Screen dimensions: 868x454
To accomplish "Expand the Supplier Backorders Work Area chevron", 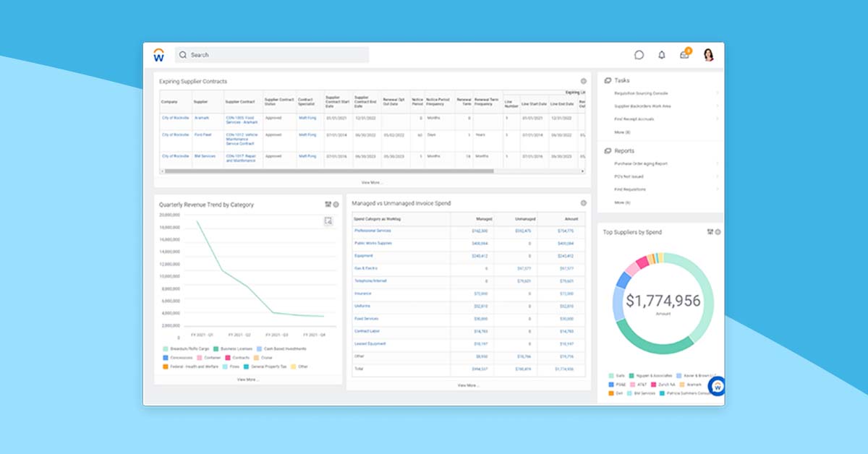I will pyautogui.click(x=718, y=106).
